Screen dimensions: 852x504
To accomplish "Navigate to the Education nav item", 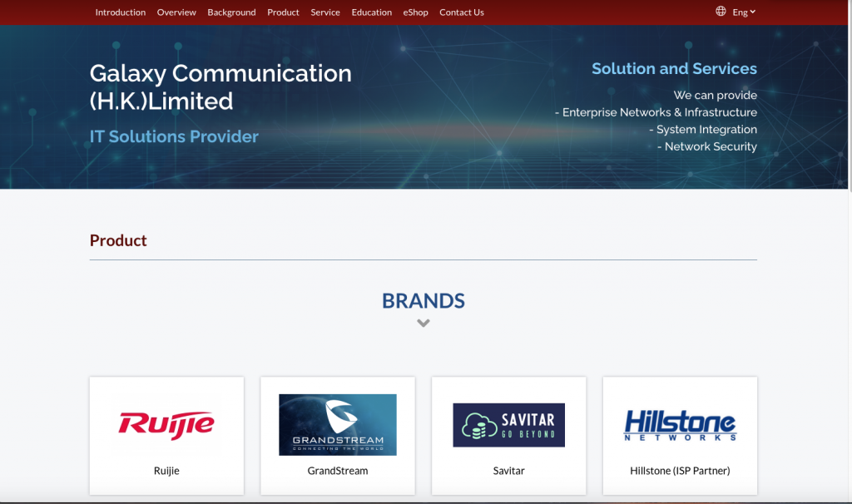I will [x=372, y=12].
